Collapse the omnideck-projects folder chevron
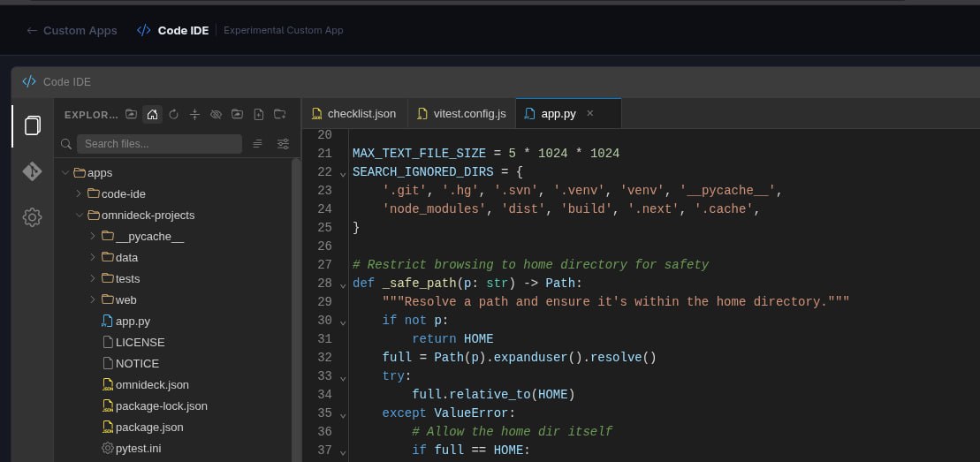980x462 pixels. point(79,215)
